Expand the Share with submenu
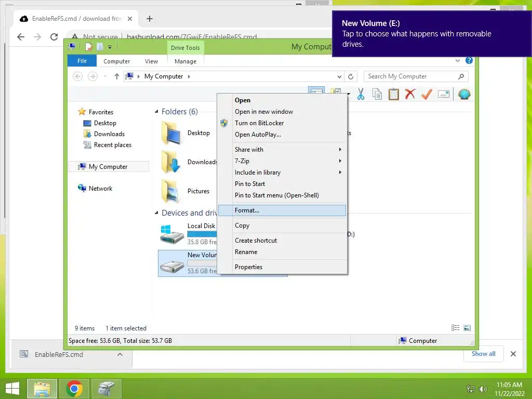The width and height of the screenshot is (532, 399). 282,150
